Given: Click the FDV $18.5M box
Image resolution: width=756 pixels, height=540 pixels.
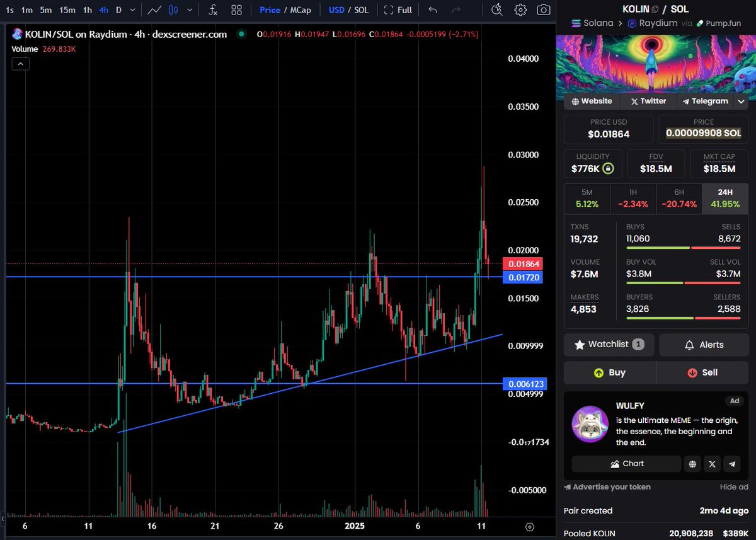Looking at the screenshot, I should pyautogui.click(x=655, y=163).
